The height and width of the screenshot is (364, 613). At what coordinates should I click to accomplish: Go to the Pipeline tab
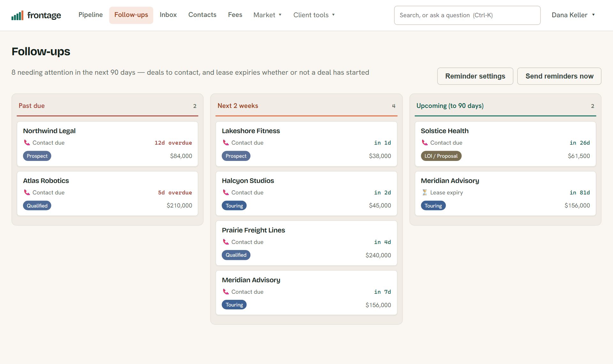(91, 15)
